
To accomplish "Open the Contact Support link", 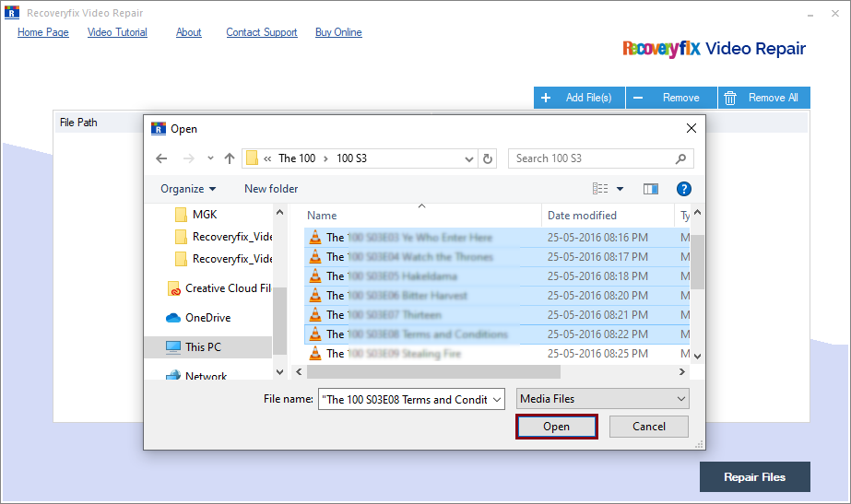I will [x=262, y=32].
